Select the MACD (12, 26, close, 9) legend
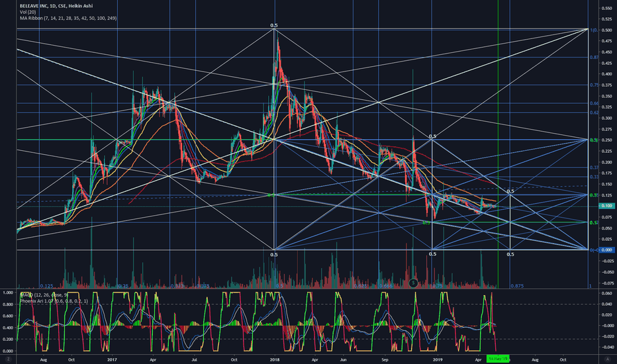 tap(44, 295)
